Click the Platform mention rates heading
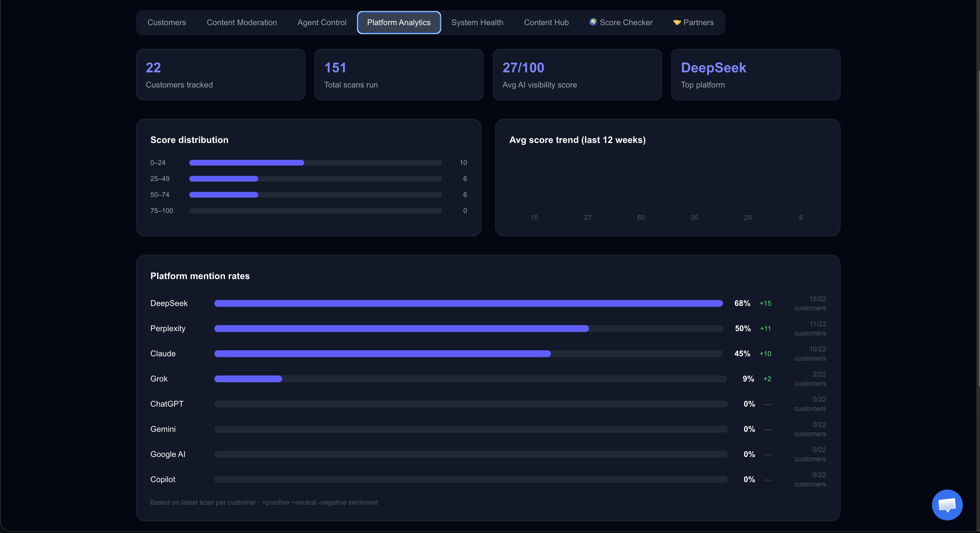The height and width of the screenshot is (533, 980). 200,276
